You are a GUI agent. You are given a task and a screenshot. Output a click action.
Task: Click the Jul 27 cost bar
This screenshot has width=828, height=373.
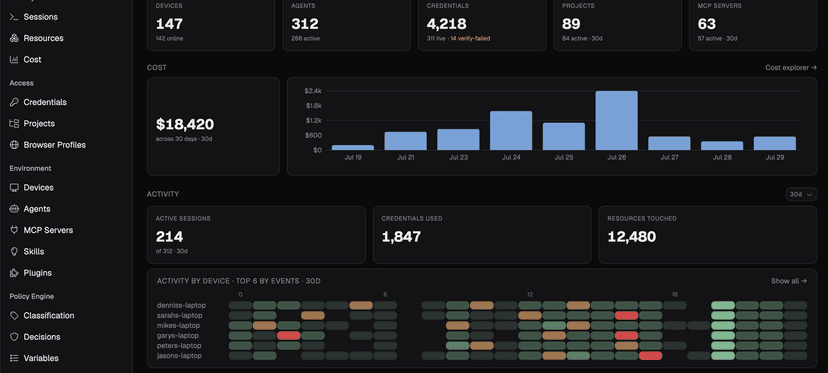[x=669, y=143]
